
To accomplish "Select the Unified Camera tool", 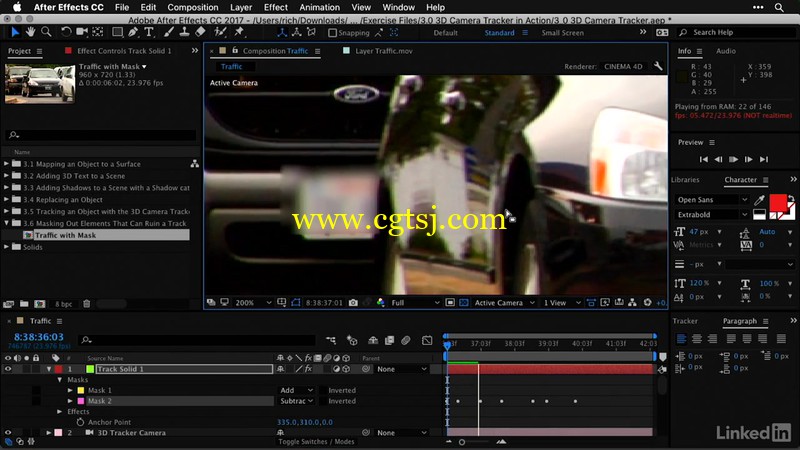I will pyautogui.click(x=82, y=32).
